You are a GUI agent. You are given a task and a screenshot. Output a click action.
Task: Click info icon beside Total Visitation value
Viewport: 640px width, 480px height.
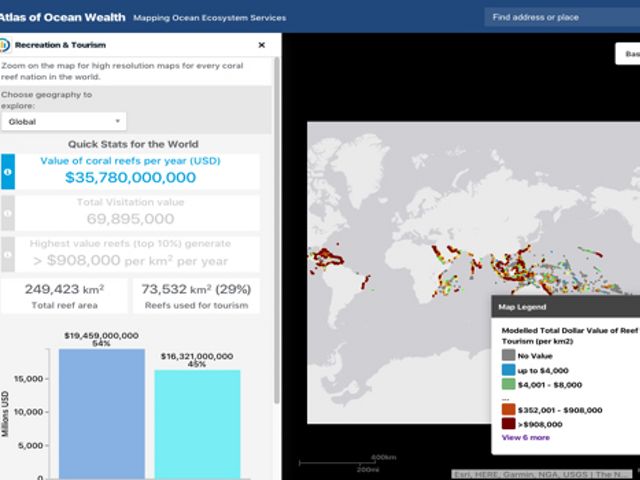coord(8,213)
